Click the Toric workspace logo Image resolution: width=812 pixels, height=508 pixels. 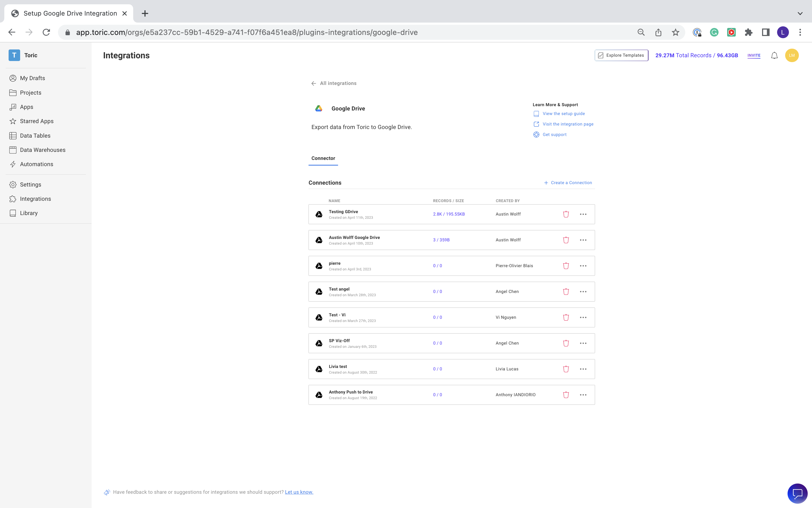pos(14,55)
